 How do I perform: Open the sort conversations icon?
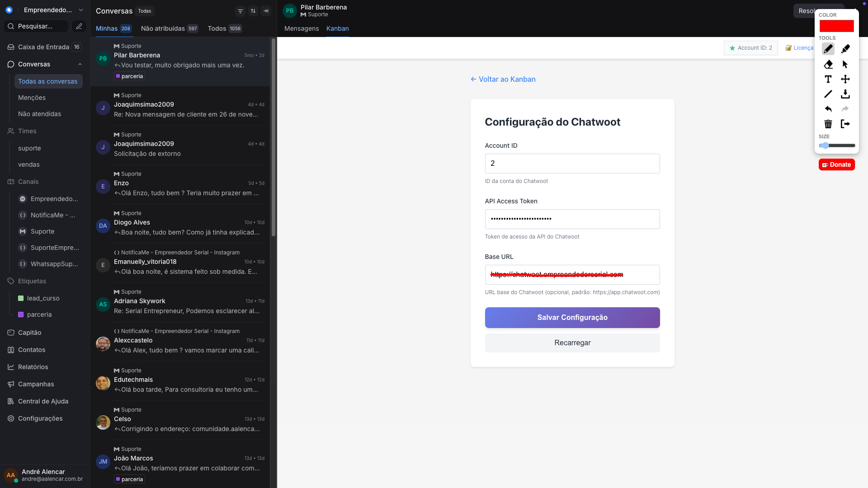pyautogui.click(x=253, y=11)
